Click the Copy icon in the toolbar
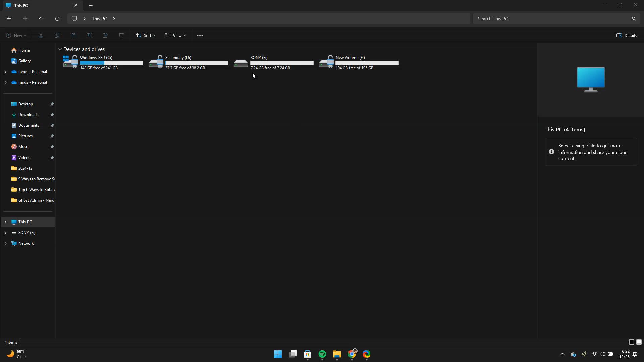644x362 pixels. [57, 35]
